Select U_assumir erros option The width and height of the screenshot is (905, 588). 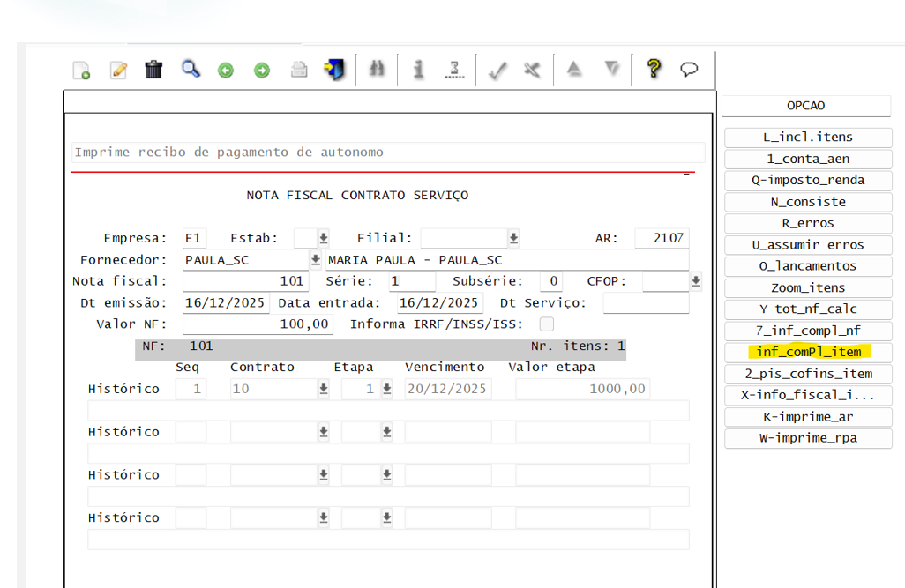click(808, 245)
